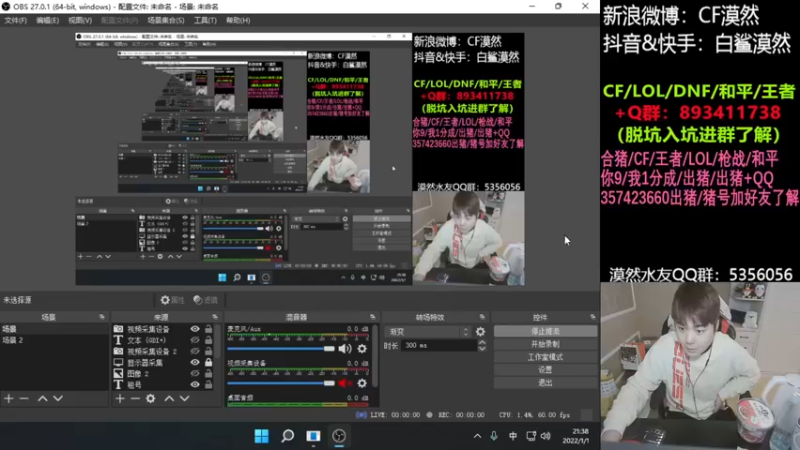Float the 场景 dock panel
This screenshot has width=800, height=450.
[x=102, y=317]
